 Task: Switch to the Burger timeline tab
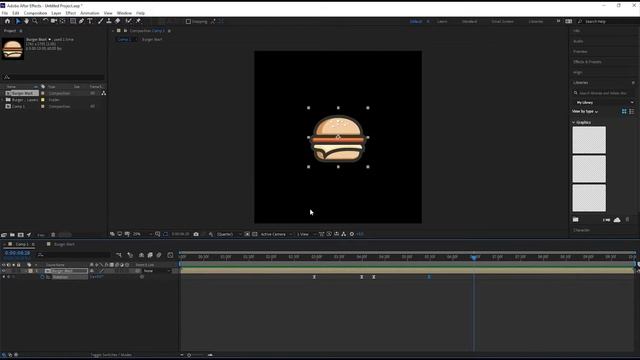click(64, 244)
